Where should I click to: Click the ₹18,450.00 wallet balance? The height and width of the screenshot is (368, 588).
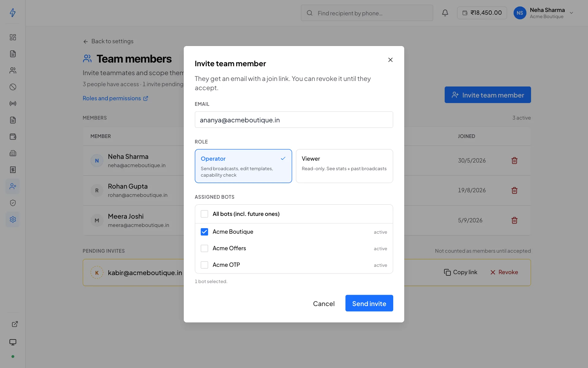tap(482, 13)
